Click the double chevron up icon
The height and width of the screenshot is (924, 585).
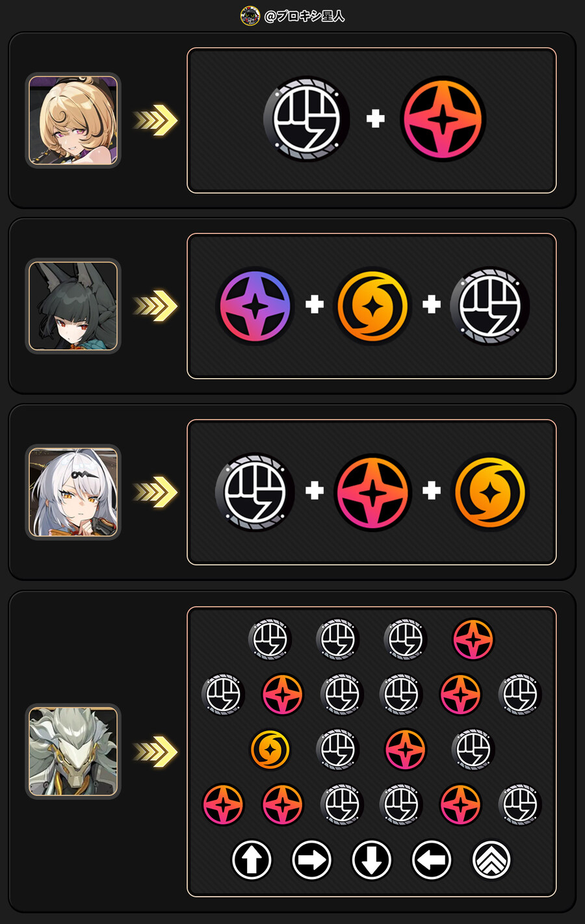(491, 860)
